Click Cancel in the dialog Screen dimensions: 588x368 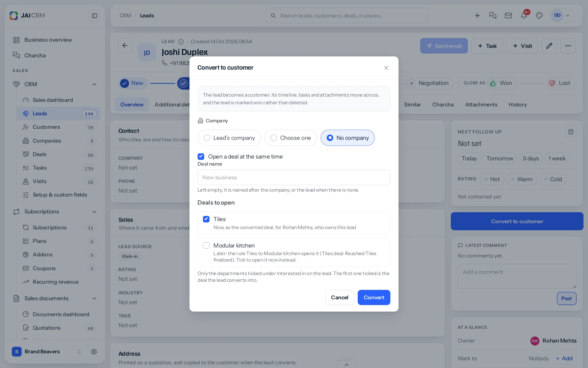pyautogui.click(x=340, y=297)
